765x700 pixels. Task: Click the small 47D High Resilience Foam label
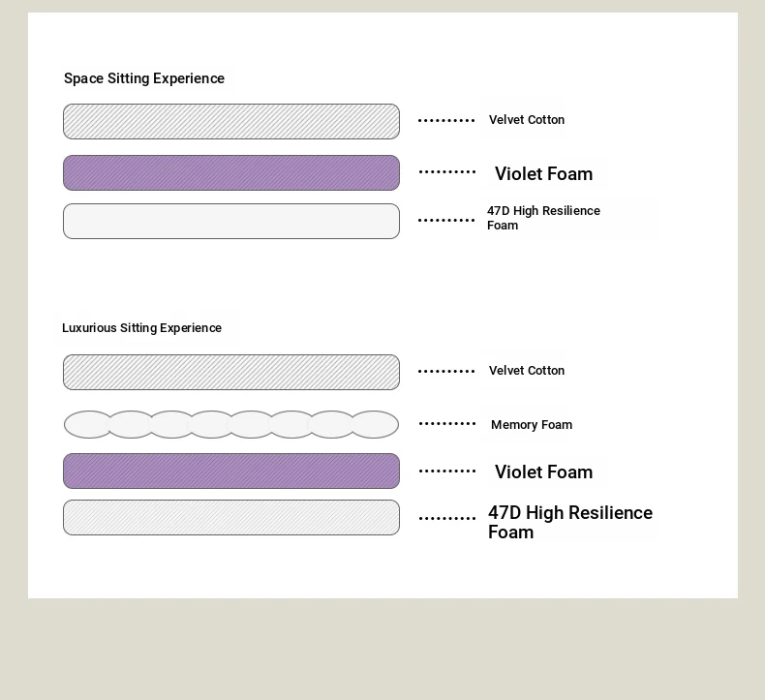543,218
